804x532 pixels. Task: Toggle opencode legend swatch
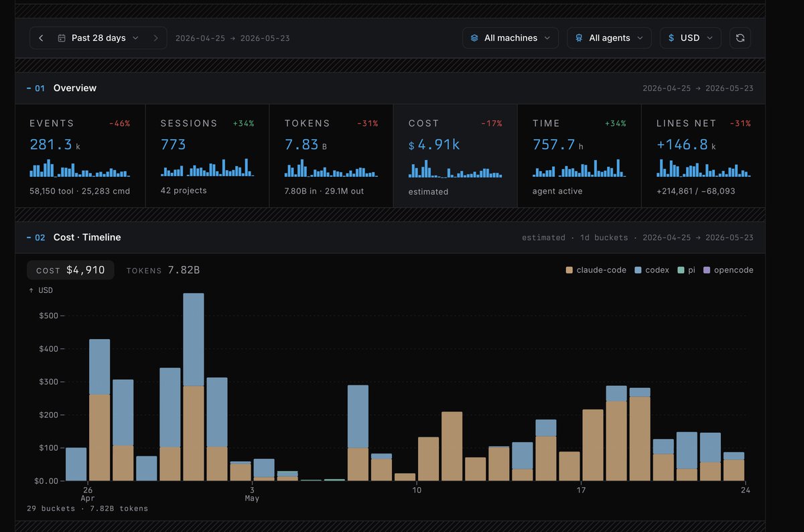706,270
